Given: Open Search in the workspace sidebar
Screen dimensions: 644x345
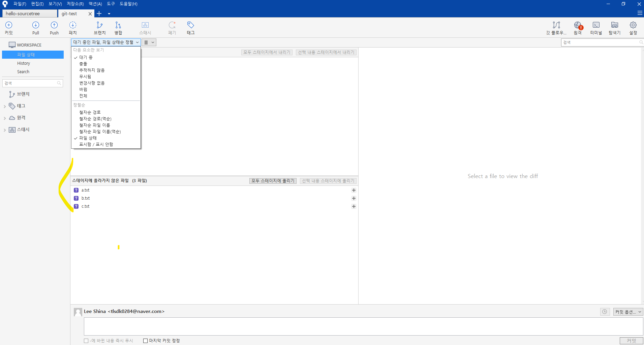Looking at the screenshot, I should coord(23,72).
